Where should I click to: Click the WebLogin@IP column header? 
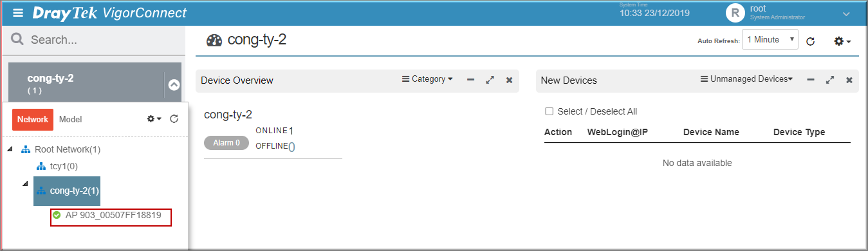618,132
